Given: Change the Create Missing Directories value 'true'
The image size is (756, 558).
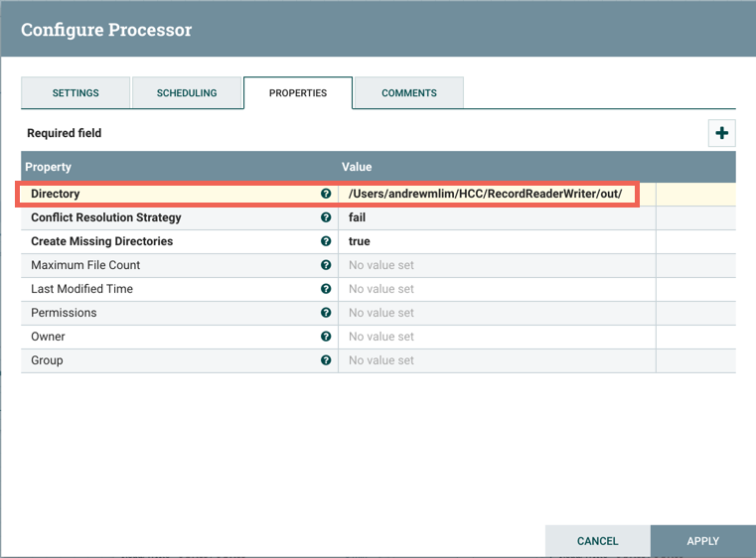Looking at the screenshot, I should coord(497,241).
